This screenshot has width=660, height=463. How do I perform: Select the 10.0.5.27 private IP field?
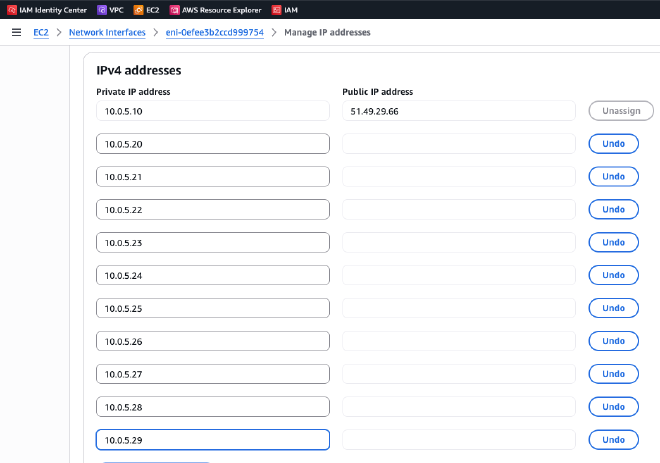pos(212,374)
